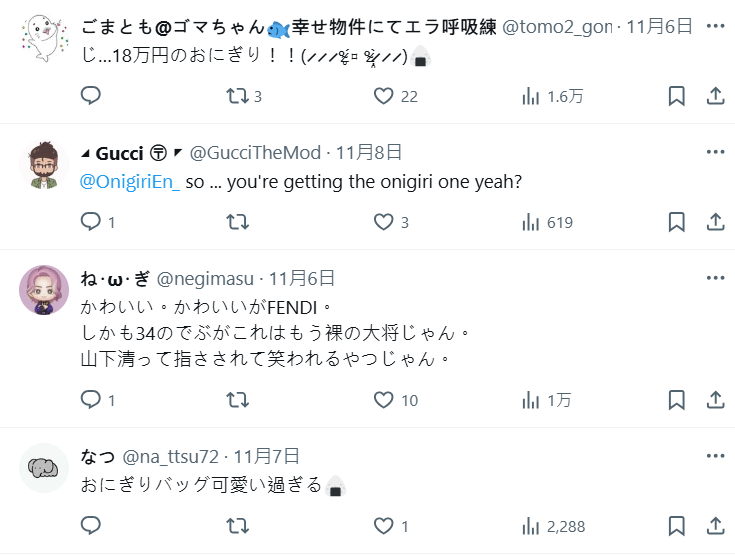Image resolution: width=735 pixels, height=556 pixels.
Task: View analytics showing 1.6万 views
Action: (x=531, y=96)
